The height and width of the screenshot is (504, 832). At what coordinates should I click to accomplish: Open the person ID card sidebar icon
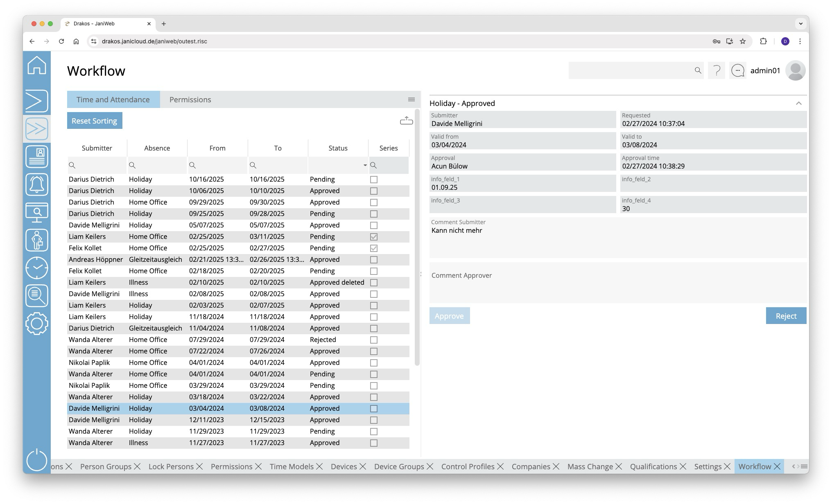tap(37, 157)
